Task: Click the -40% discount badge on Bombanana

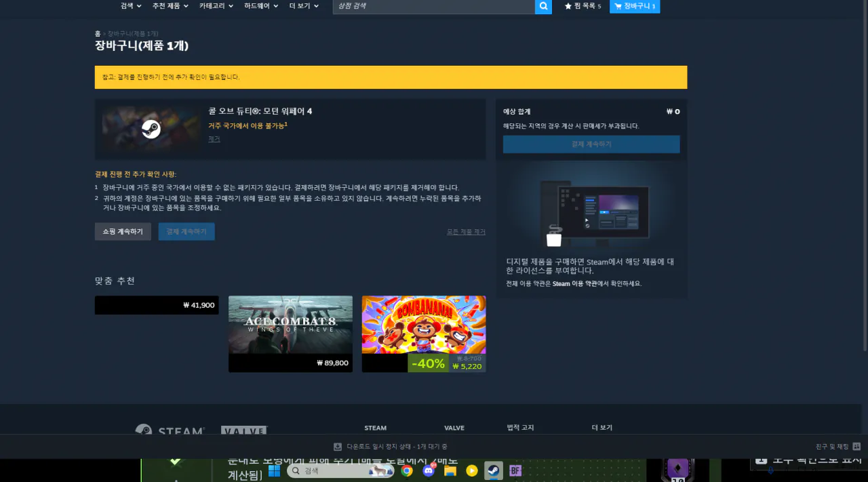Action: pyautogui.click(x=428, y=363)
